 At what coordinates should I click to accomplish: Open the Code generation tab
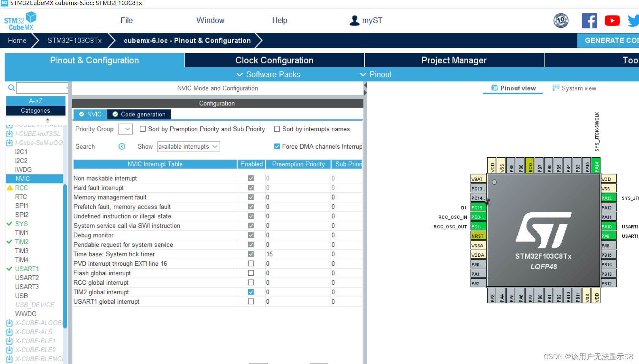pyautogui.click(x=139, y=114)
